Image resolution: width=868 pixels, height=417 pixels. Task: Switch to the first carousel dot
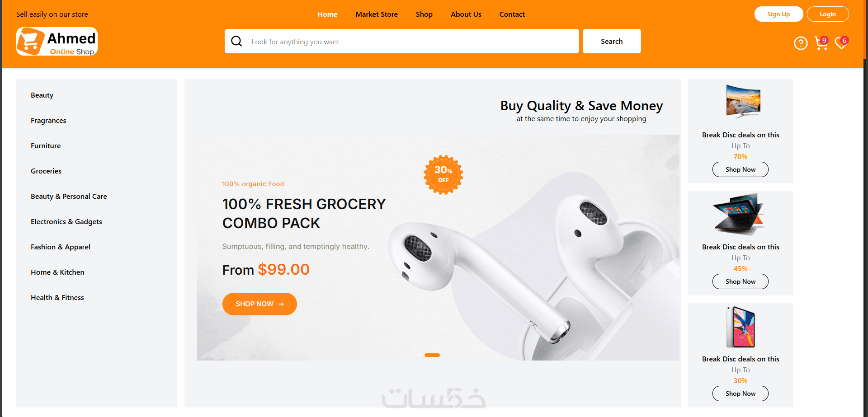(x=419, y=355)
